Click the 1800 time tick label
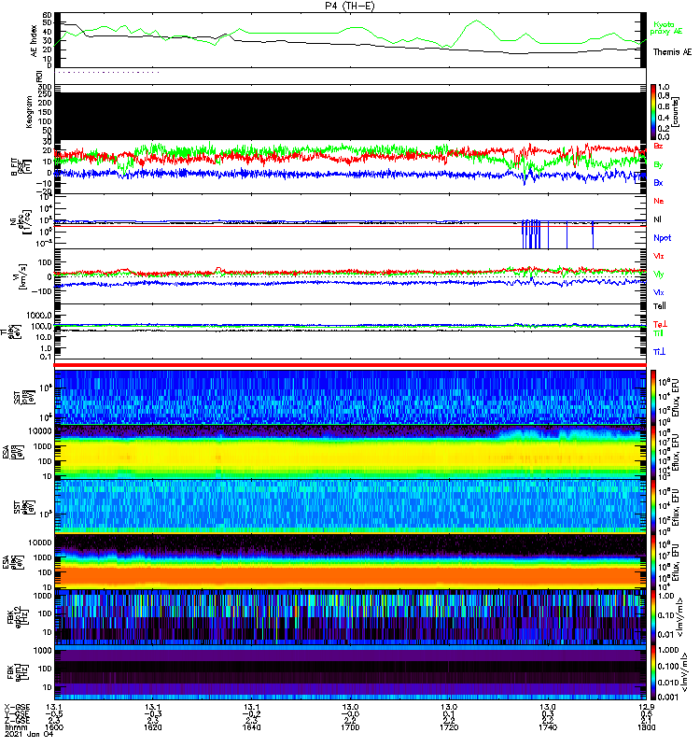Viewport: 700px width, 747px height. (x=646, y=727)
